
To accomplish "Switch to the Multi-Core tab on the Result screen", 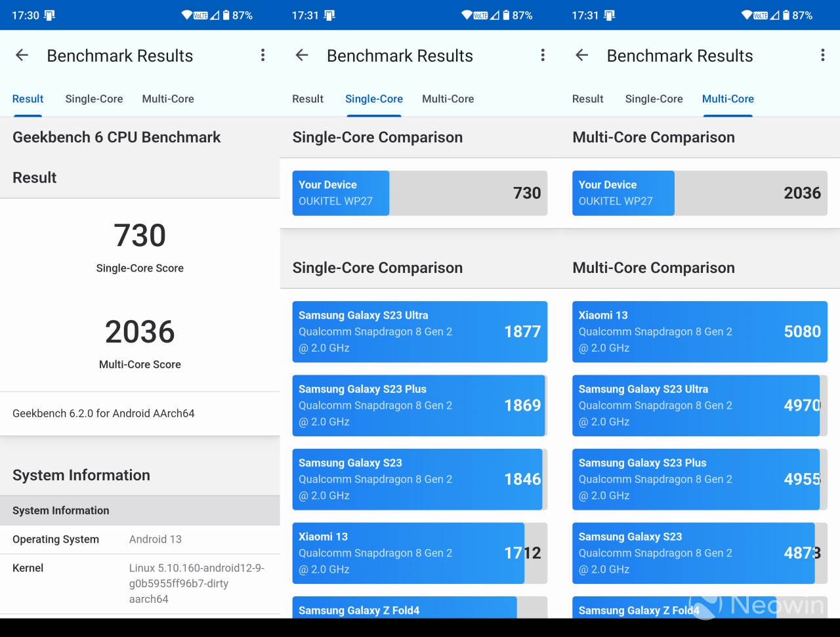I will (168, 99).
